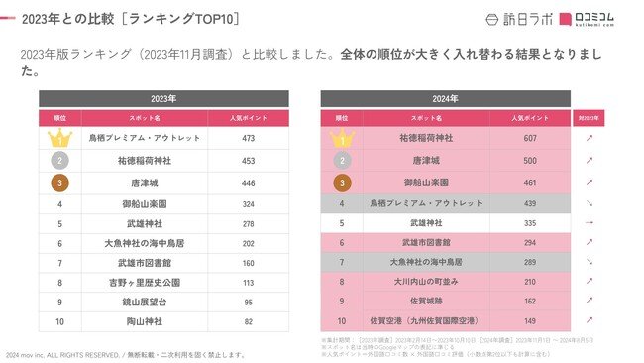Click the sideways arrow beside 武雄神社 335

tap(590, 223)
